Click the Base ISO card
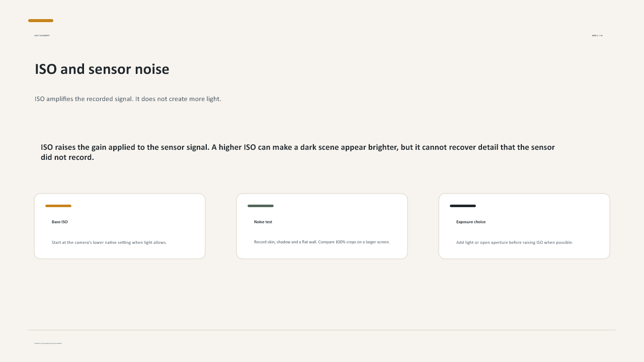 coord(120,226)
